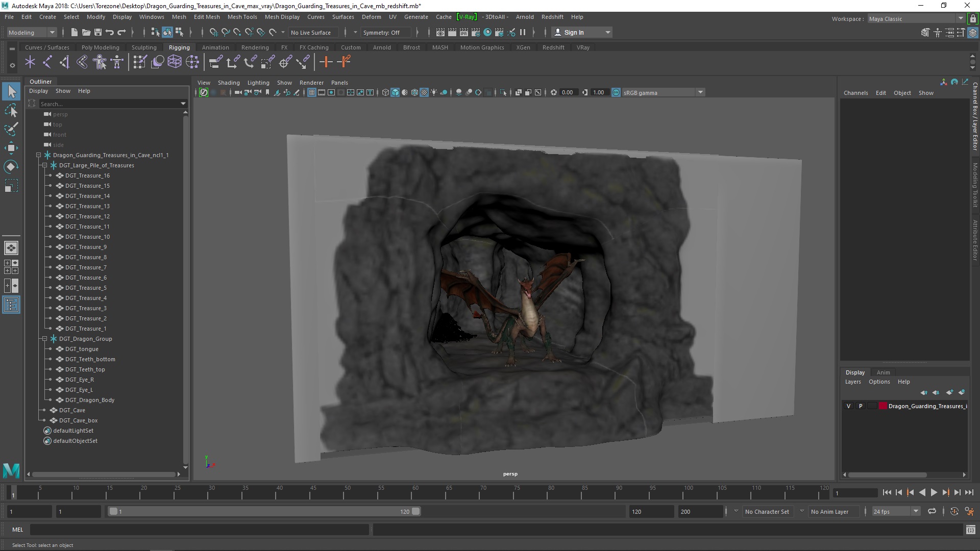Toggle sRGB gamma color management icon
980x551 pixels.
[616, 92]
